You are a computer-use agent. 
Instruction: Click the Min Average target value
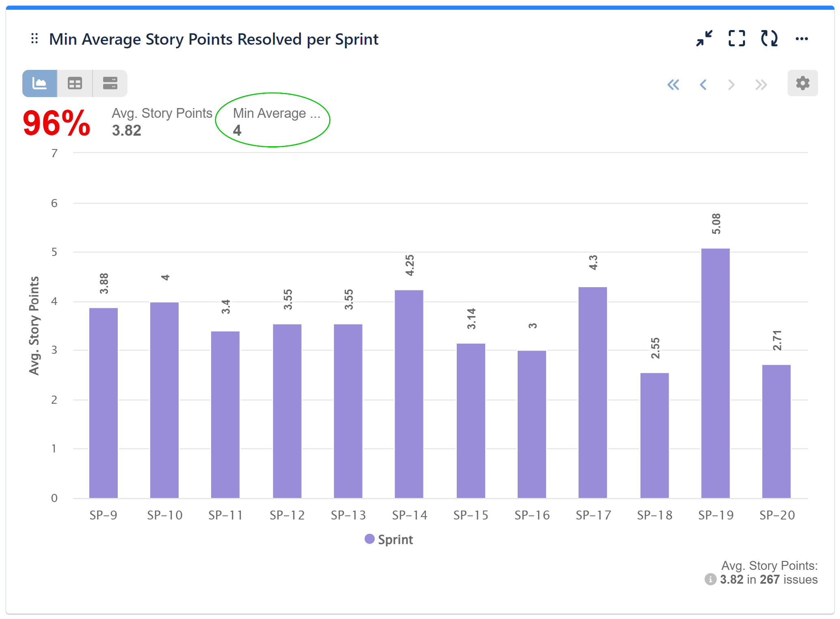click(237, 130)
